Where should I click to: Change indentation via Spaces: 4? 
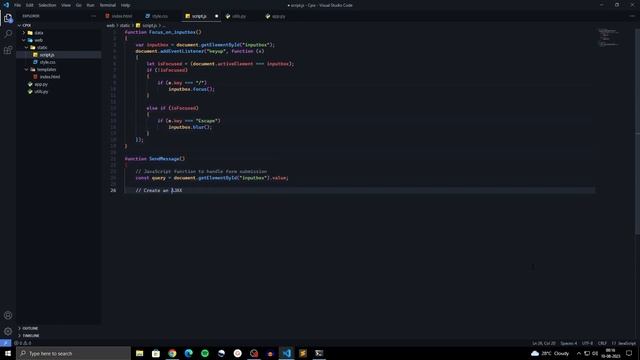pyautogui.click(x=569, y=343)
